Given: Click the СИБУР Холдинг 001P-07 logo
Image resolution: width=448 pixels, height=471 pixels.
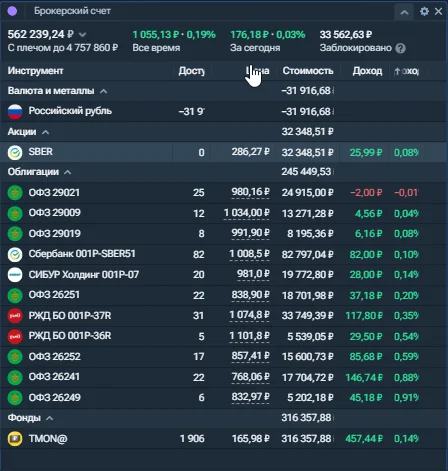Looking at the screenshot, I should 15,275.
